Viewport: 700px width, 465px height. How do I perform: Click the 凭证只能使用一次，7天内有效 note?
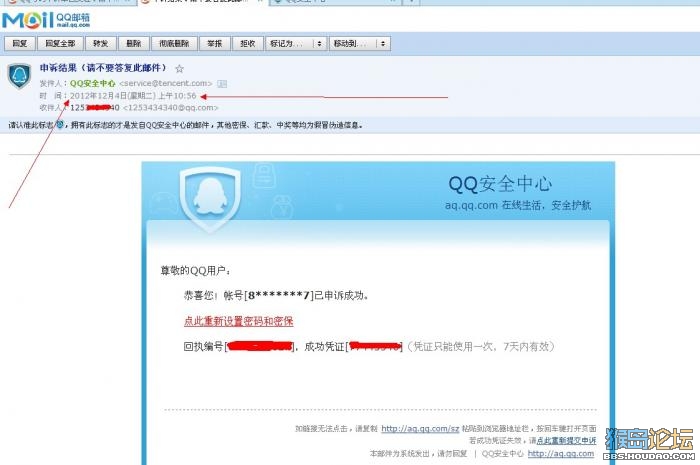pos(481,346)
